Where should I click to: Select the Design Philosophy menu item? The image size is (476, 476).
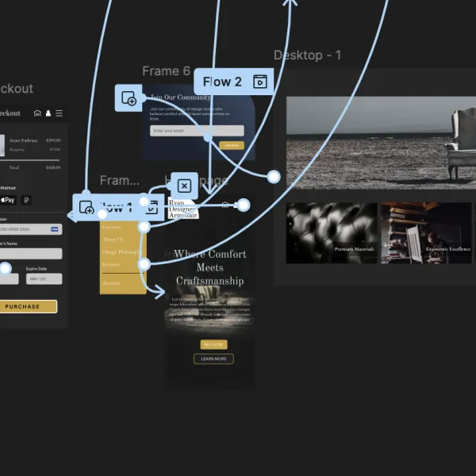(x=121, y=251)
